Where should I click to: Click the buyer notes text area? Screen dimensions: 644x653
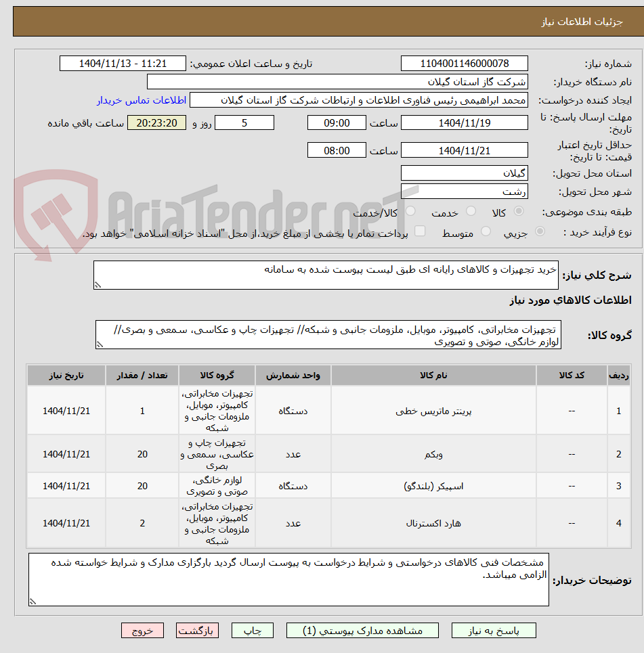(288, 579)
